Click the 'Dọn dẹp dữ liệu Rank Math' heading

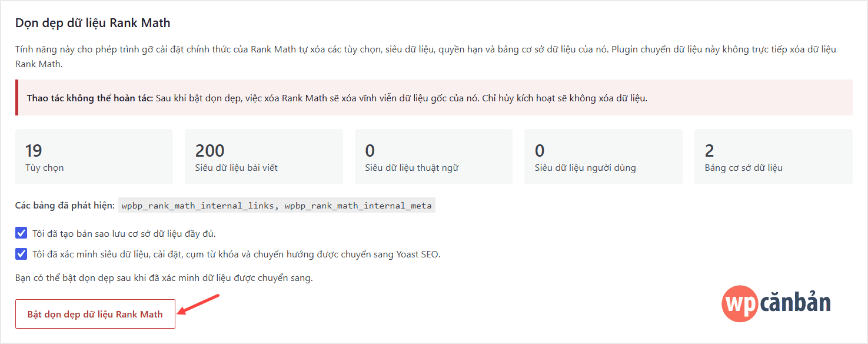point(93,23)
